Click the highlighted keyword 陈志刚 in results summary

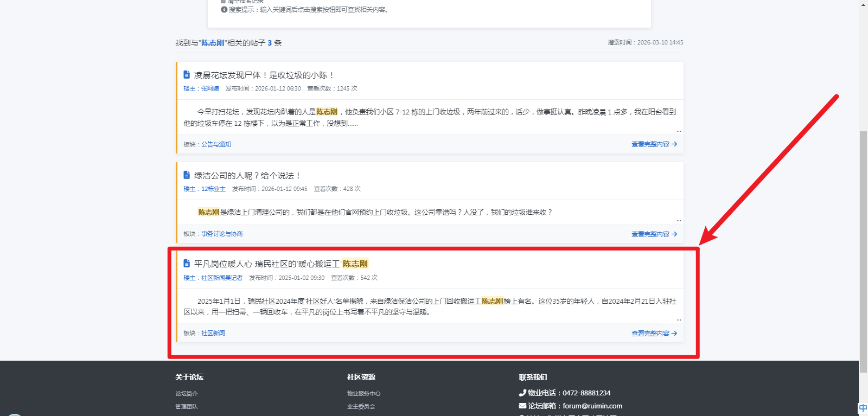(213, 43)
